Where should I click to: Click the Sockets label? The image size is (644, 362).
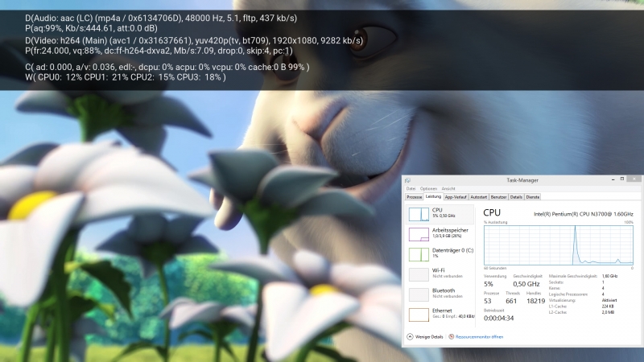pyautogui.click(x=556, y=282)
